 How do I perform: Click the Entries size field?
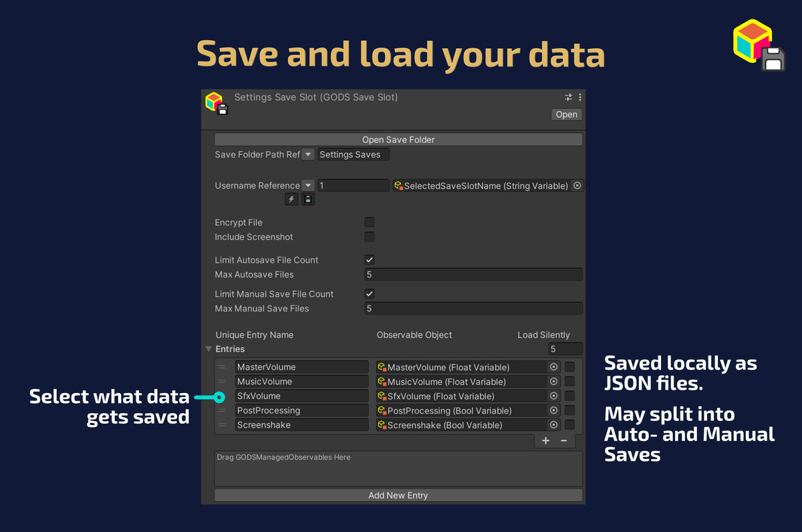click(565, 349)
